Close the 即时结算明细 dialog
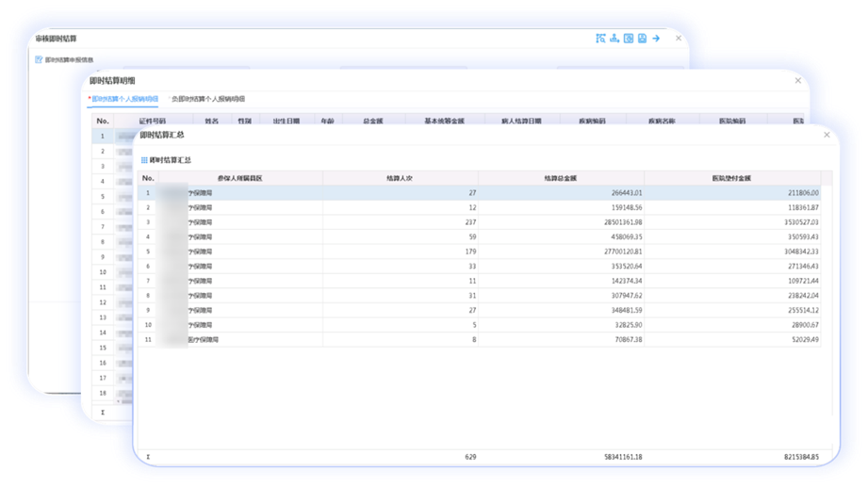 (x=797, y=81)
